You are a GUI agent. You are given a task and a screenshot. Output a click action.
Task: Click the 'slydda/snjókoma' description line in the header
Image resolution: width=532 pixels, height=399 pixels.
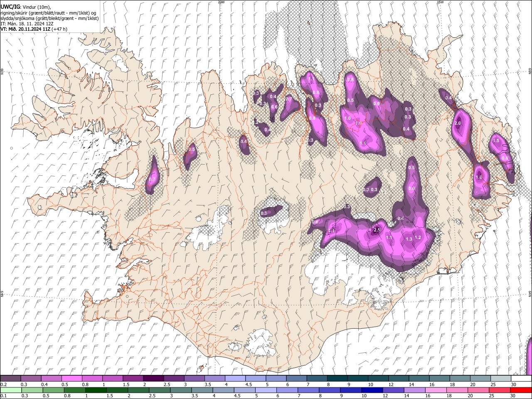click(x=49, y=18)
